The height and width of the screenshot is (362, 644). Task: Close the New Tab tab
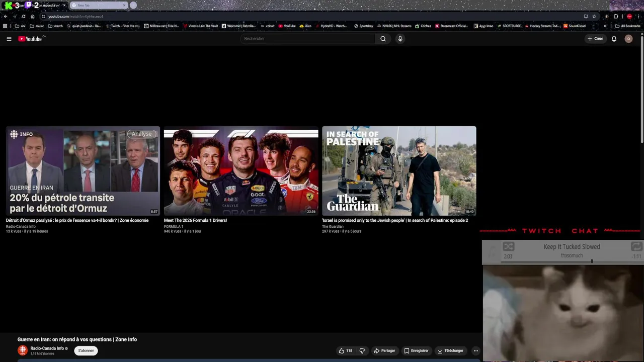click(x=124, y=5)
